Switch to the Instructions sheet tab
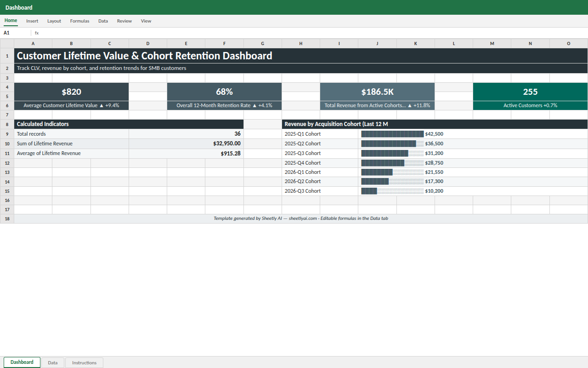 tap(85, 362)
